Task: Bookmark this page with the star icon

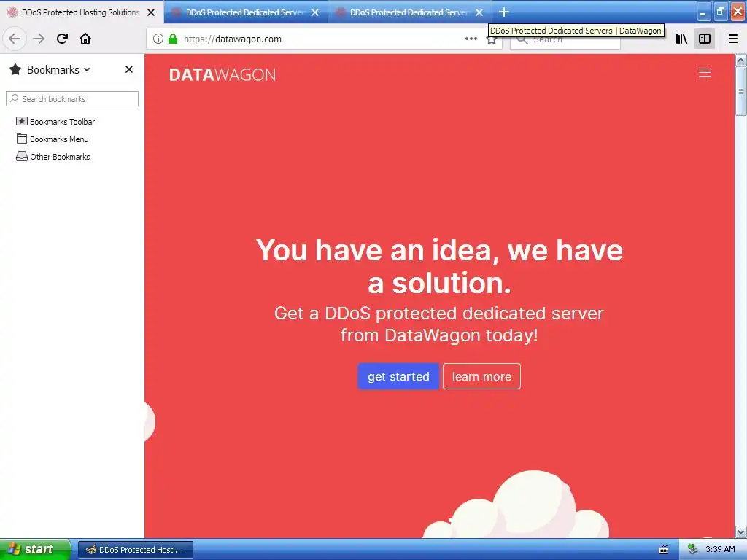Action: [491, 39]
